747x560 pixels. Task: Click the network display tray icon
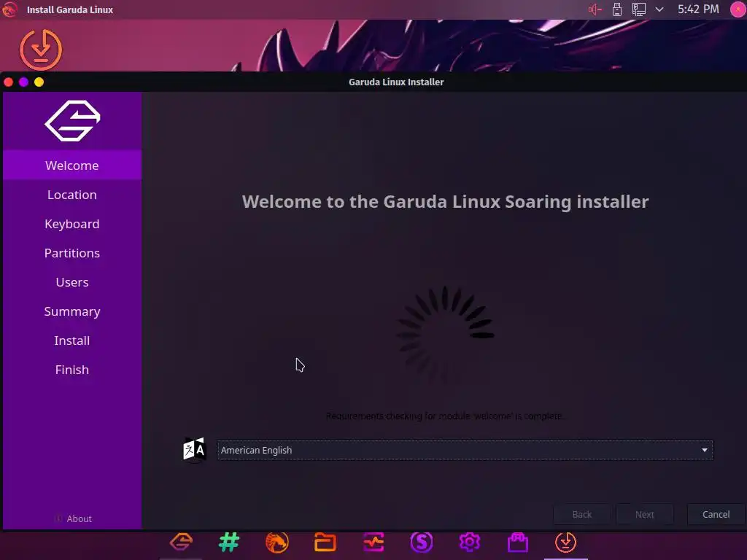[639, 9]
